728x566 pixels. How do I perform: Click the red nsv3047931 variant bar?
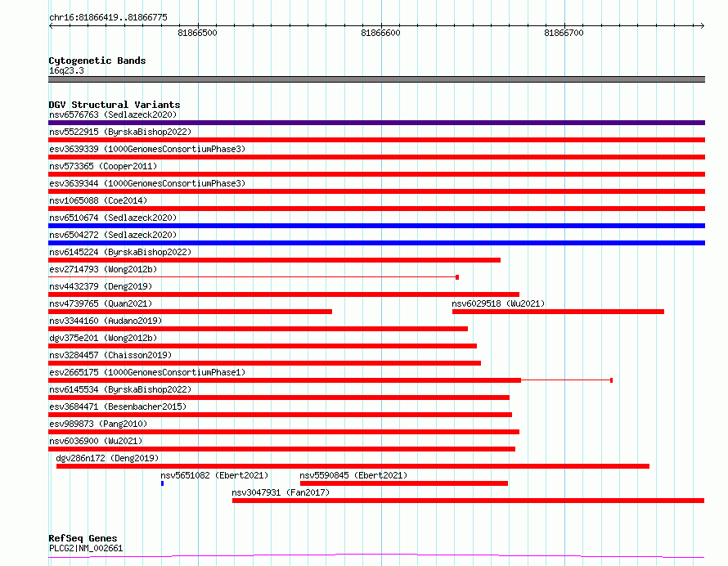[x=469, y=501]
